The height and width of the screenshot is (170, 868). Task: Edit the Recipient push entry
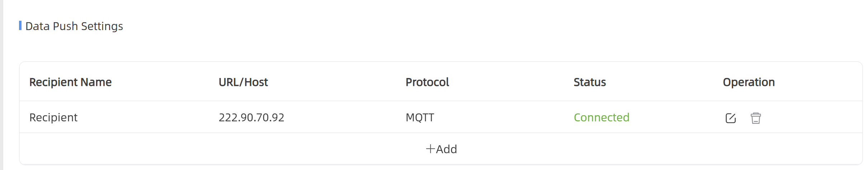730,118
